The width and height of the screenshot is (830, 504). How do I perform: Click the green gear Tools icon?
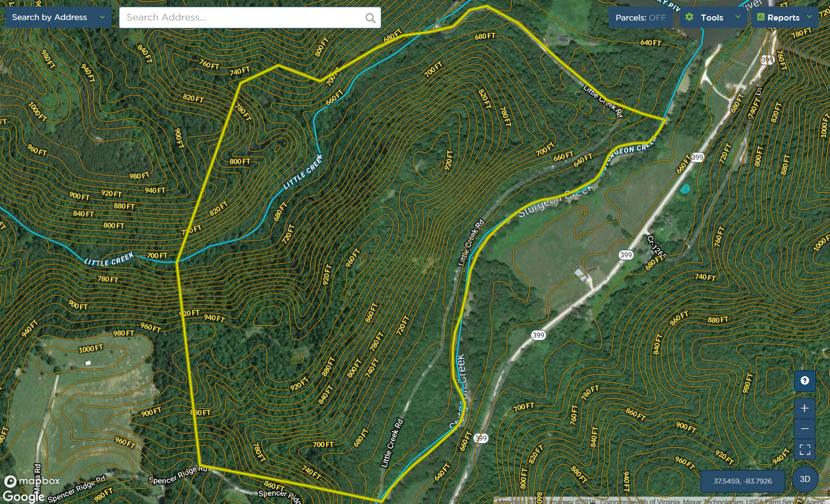click(689, 17)
